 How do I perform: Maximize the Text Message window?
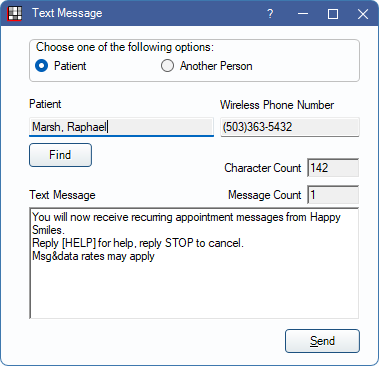coord(333,14)
